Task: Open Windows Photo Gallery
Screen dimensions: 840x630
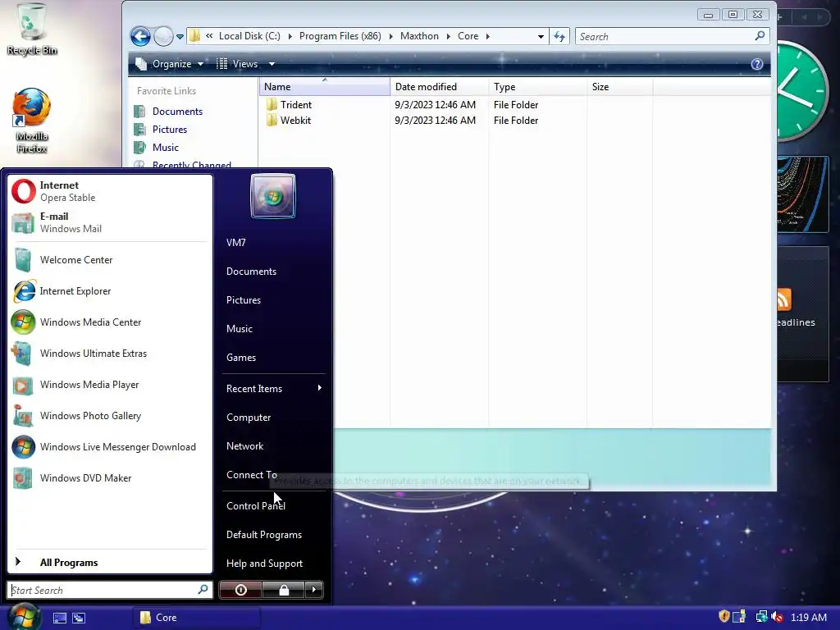Action: pos(110,416)
